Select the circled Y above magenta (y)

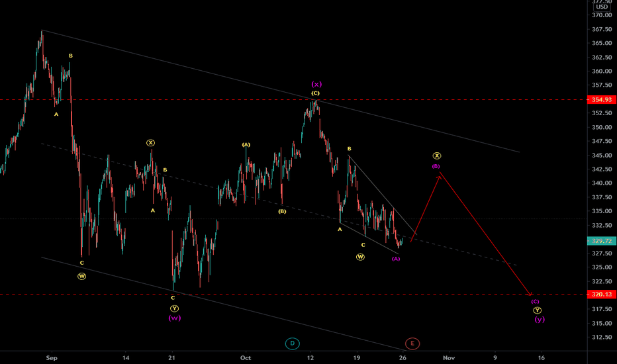537,310
